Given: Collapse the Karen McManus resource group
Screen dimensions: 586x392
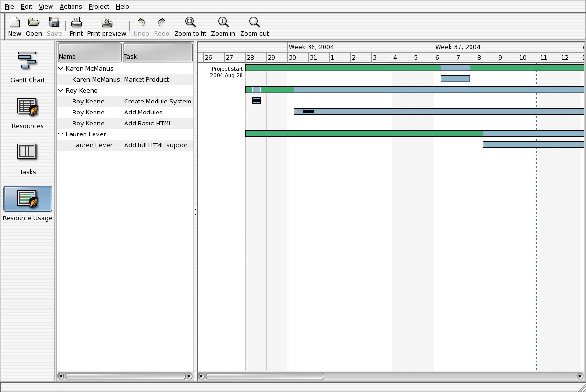Looking at the screenshot, I should [x=61, y=69].
